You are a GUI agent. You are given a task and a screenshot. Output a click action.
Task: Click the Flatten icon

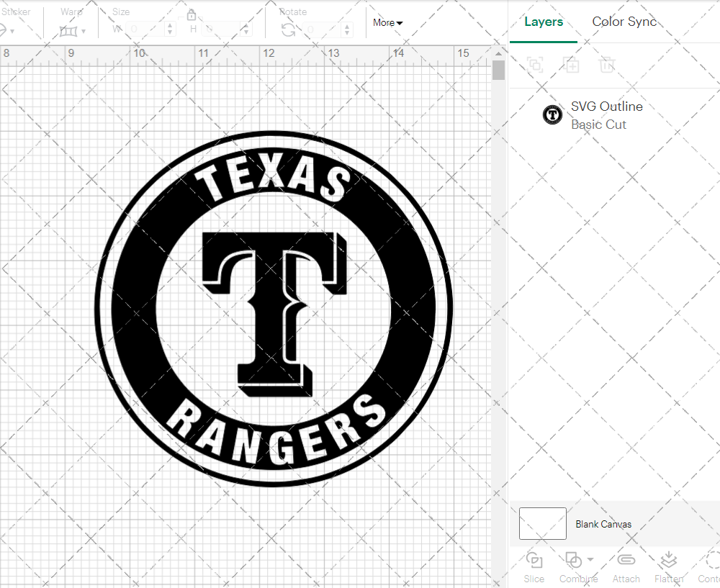668,560
